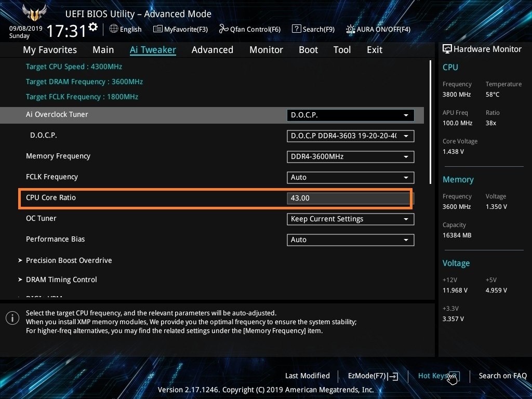Click CPU temperature value 58°C

click(x=493, y=95)
